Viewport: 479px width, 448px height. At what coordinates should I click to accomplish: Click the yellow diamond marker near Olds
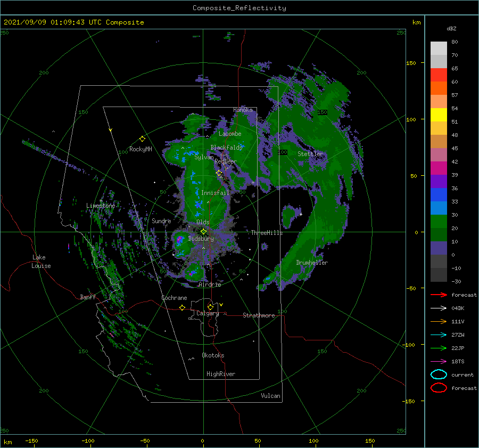click(x=203, y=232)
